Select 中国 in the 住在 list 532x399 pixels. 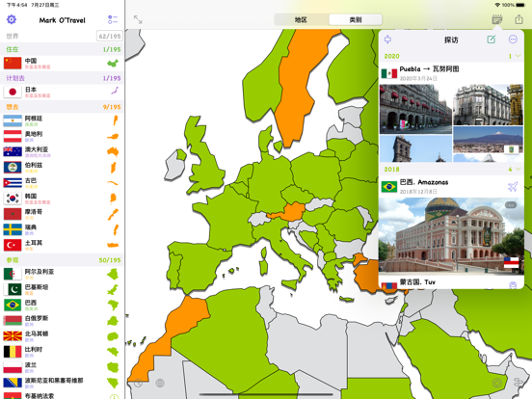click(x=62, y=63)
